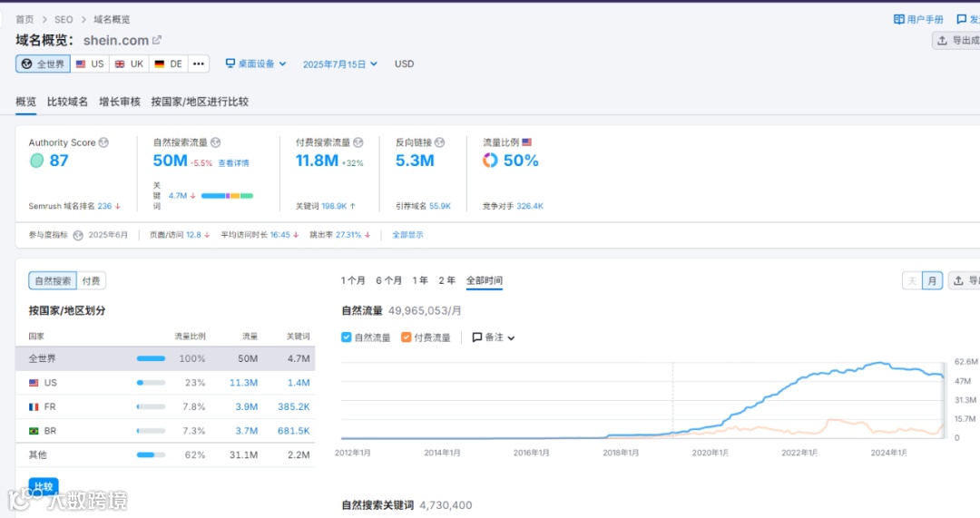The height and width of the screenshot is (518, 980).
Task: Click the US flag in country table
Action: click(34, 383)
